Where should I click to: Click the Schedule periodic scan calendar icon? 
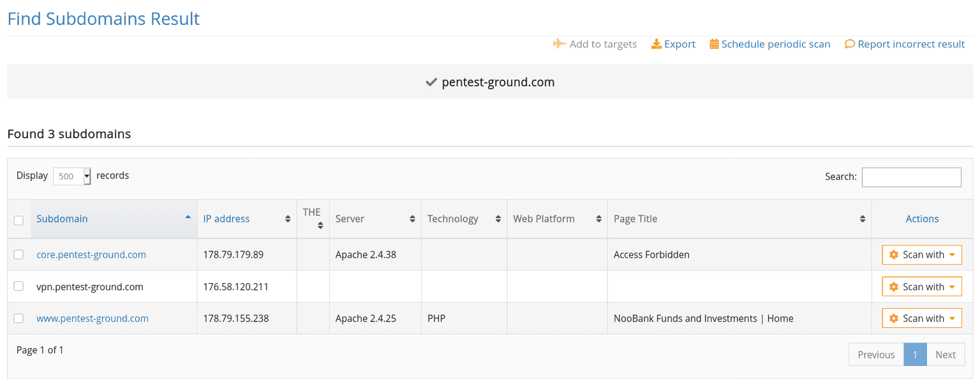click(x=714, y=44)
